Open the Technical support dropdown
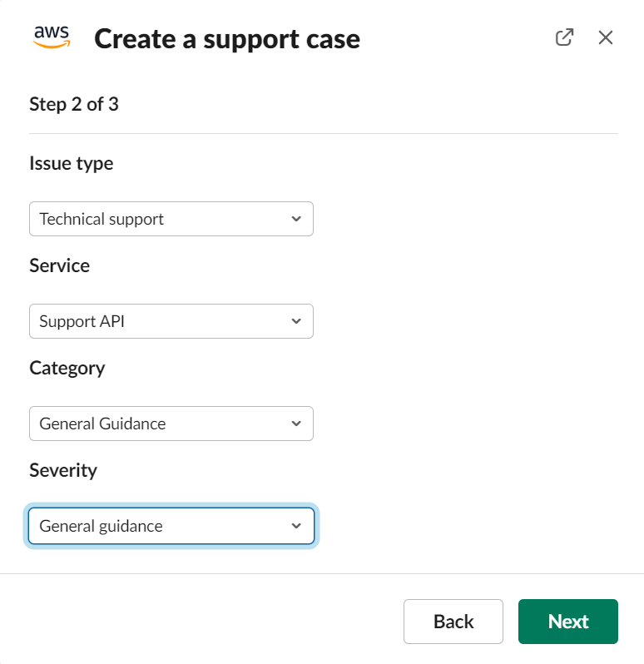The width and height of the screenshot is (644, 664). point(171,219)
